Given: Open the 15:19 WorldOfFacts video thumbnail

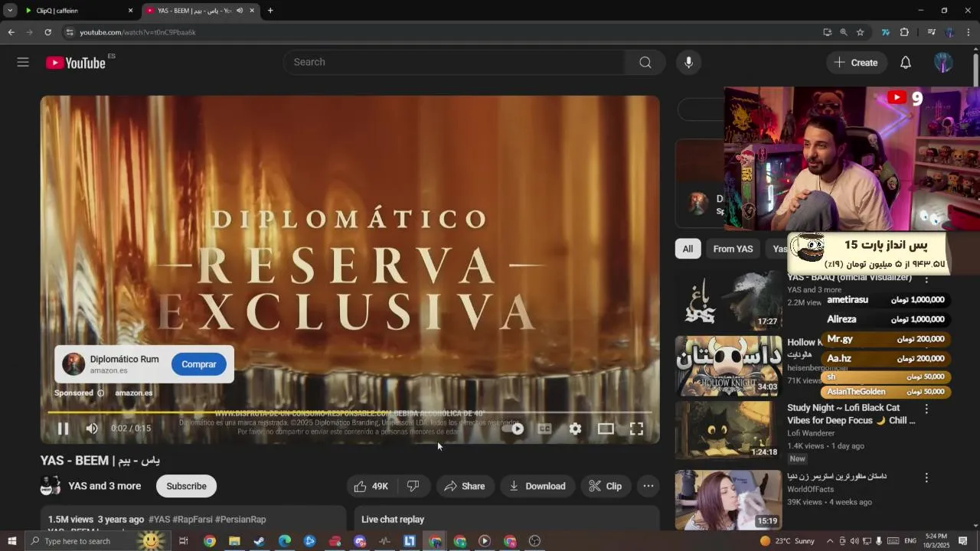Looking at the screenshot, I should [728, 500].
